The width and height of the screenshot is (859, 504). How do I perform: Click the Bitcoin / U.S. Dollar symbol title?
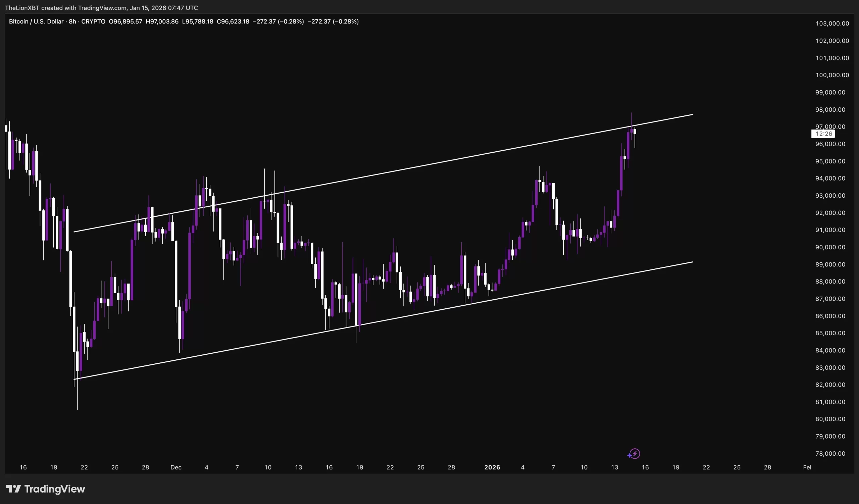pyautogui.click(x=36, y=21)
